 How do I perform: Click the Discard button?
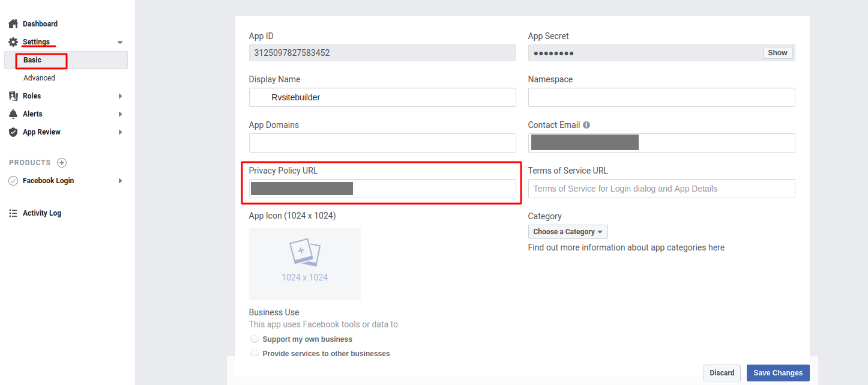point(722,373)
